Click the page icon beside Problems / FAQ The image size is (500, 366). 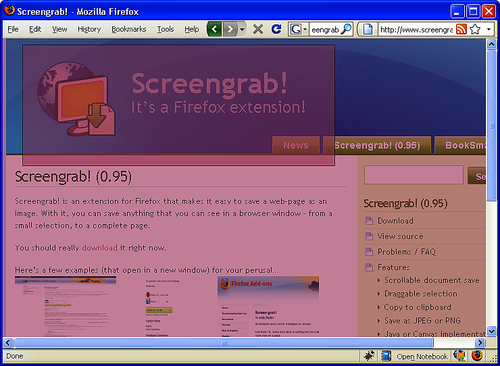pos(369,252)
